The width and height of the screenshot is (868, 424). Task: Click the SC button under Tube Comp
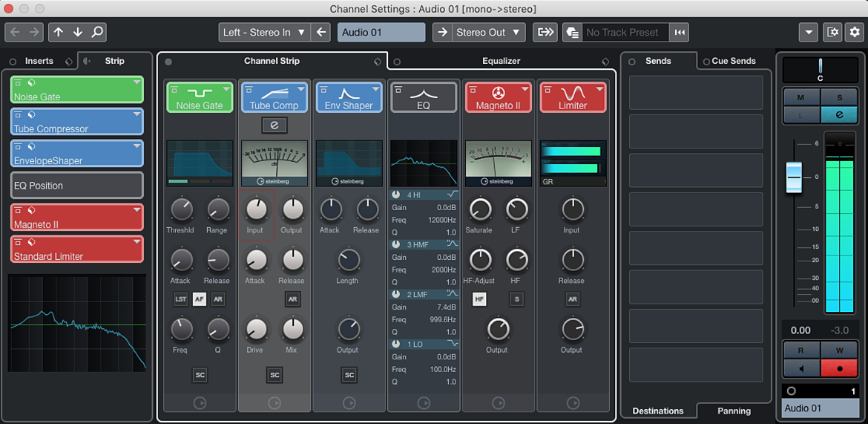[274, 375]
